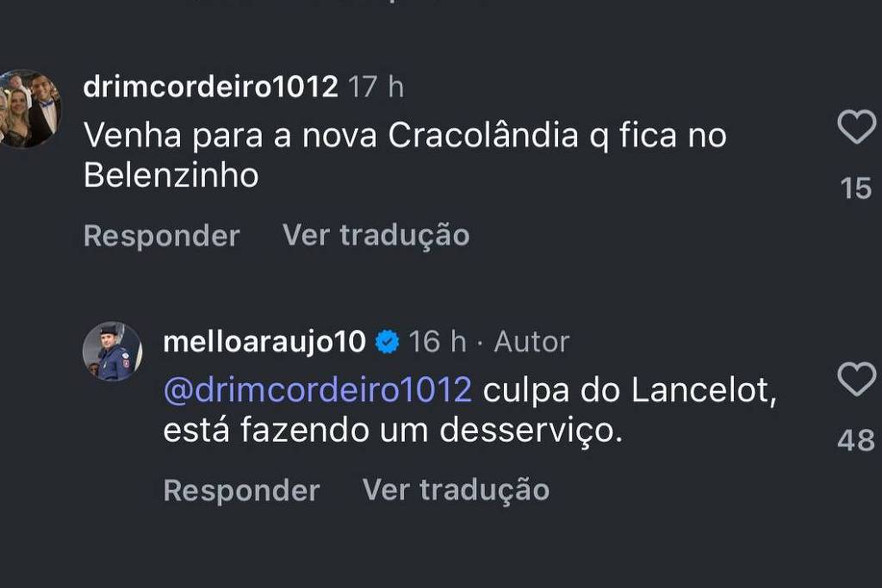Click the 17 h timestamp

point(376,87)
